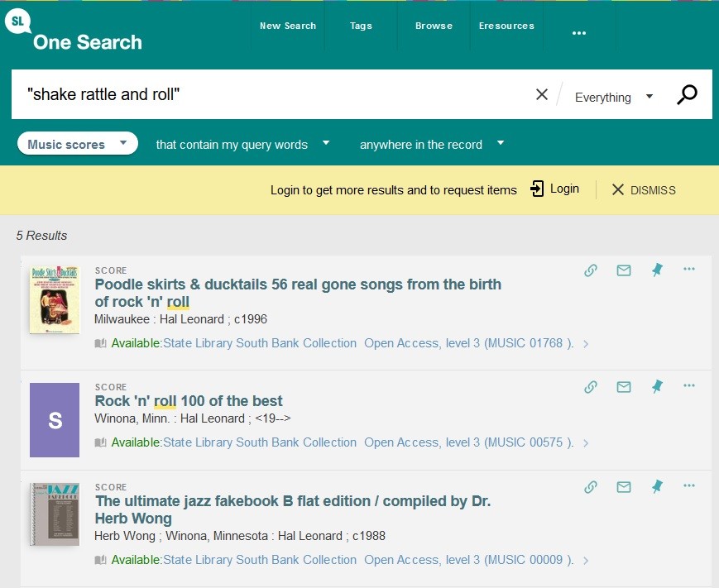Open more actions for Poodle skirts & ducktails

point(689,269)
